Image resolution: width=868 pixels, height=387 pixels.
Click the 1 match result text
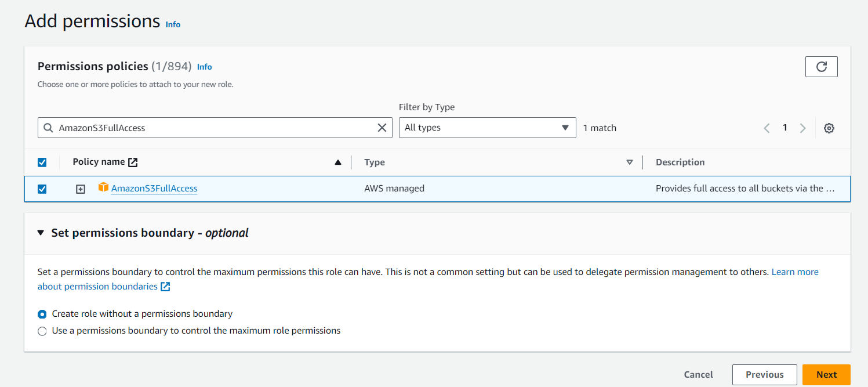coord(600,128)
